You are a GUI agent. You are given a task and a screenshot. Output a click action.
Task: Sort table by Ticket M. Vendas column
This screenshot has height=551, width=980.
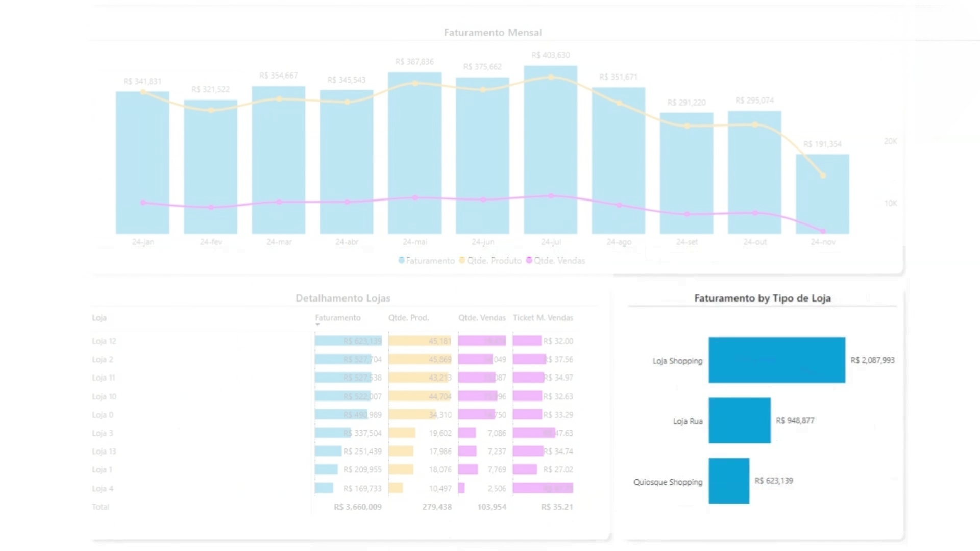[x=543, y=318]
